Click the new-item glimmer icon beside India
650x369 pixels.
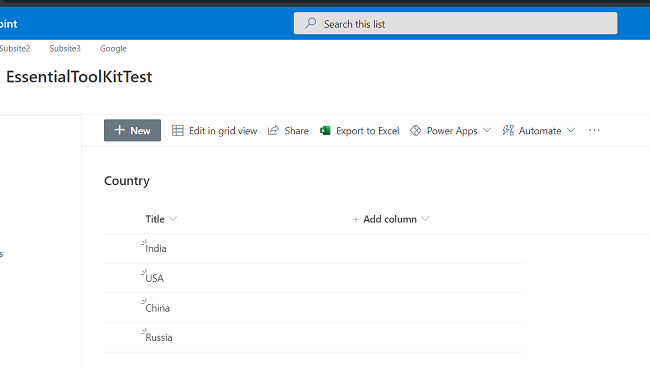143,243
